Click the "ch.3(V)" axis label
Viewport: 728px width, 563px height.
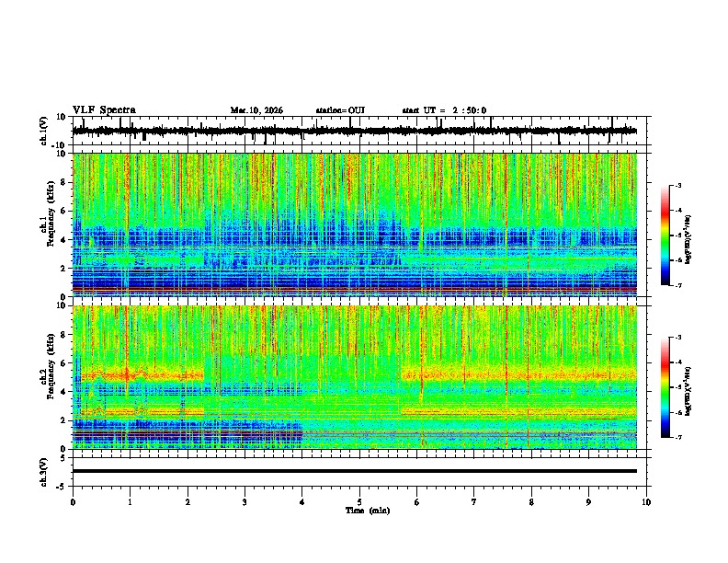[x=44, y=472]
